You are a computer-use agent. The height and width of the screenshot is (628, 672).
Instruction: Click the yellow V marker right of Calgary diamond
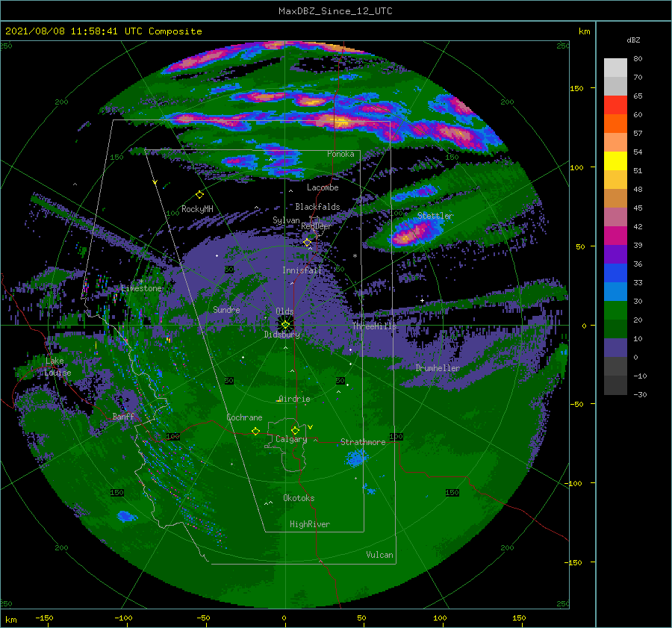tap(310, 427)
